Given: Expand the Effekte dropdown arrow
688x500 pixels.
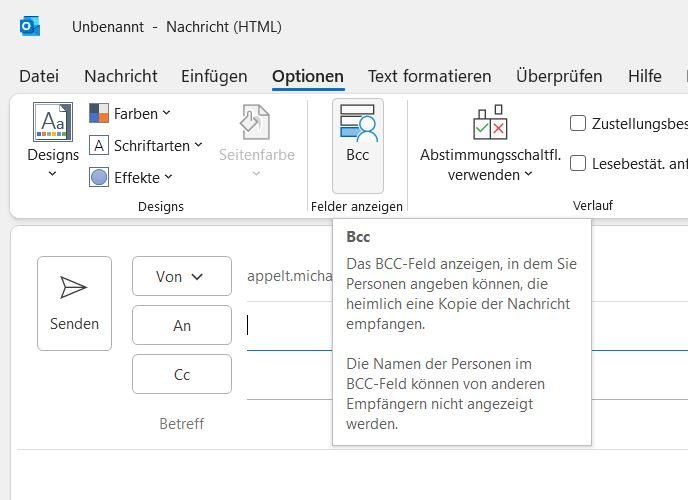Looking at the screenshot, I should point(168,177).
